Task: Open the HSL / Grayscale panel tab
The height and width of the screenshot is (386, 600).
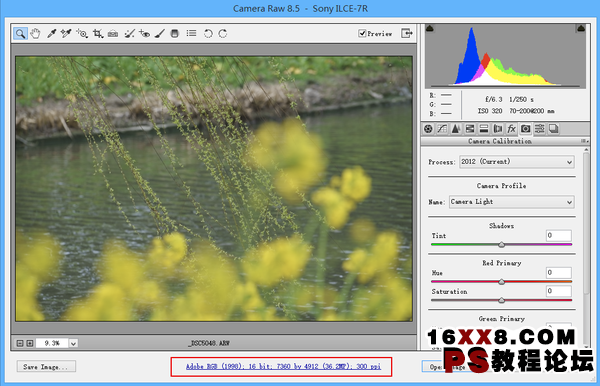Action: 470,129
